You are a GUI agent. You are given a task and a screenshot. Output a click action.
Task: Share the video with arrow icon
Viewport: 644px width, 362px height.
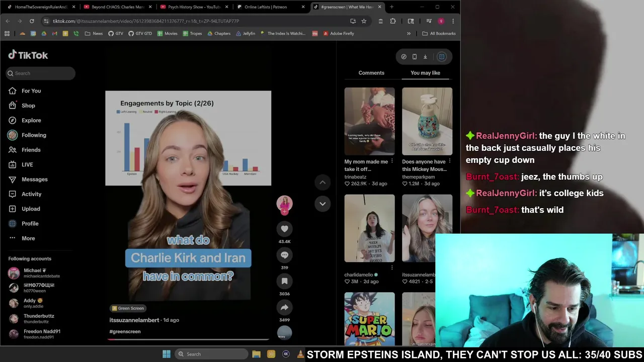(284, 307)
